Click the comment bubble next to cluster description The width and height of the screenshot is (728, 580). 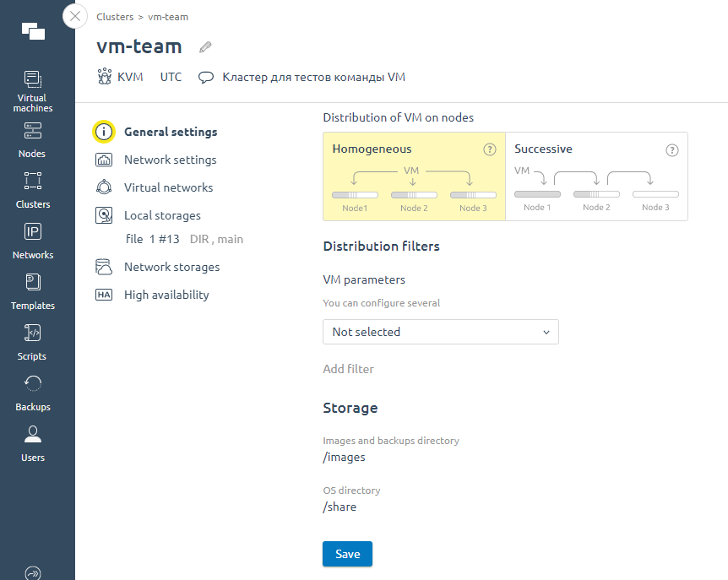click(205, 76)
